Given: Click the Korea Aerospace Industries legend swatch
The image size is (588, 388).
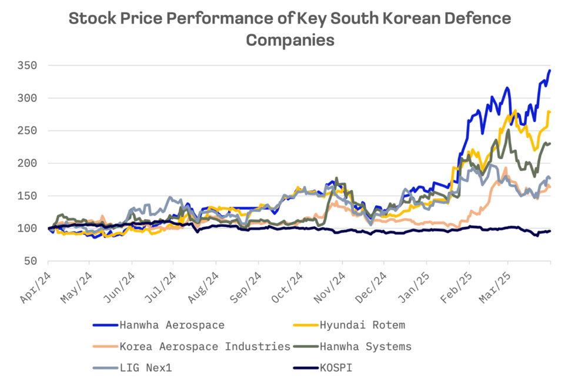Looking at the screenshot, I should tap(105, 347).
